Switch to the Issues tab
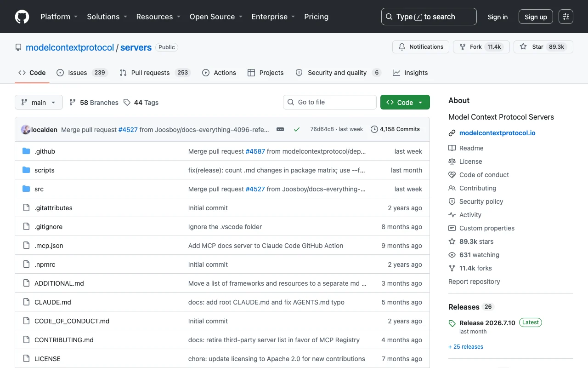The image size is (588, 368). [x=82, y=73]
